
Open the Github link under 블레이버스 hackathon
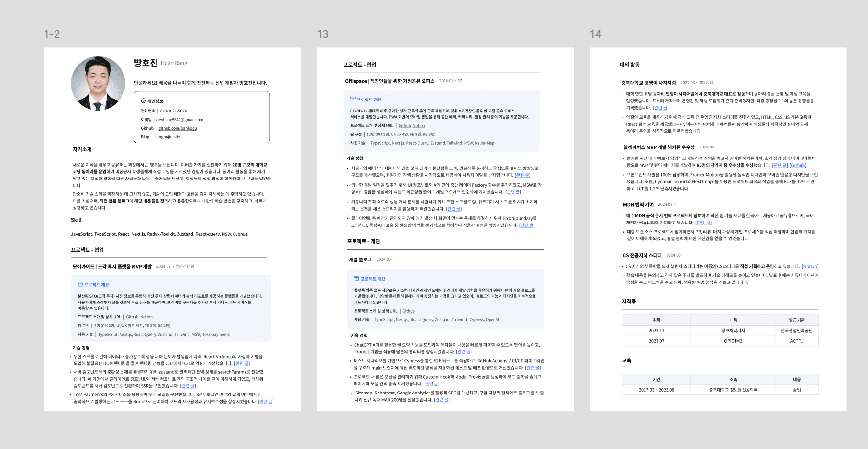798,165
